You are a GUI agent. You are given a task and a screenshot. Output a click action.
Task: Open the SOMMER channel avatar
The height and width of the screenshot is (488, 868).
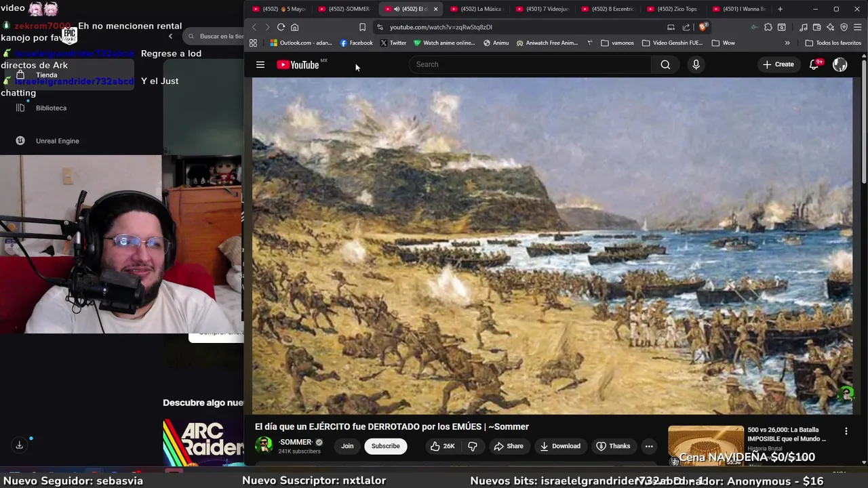point(264,445)
